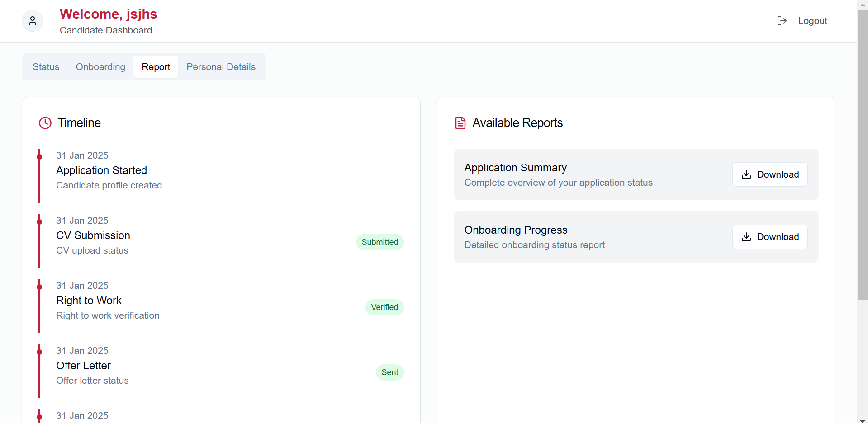Click "Complete overview of your application status"
Viewport: 868px width, 423px height.
tap(559, 183)
